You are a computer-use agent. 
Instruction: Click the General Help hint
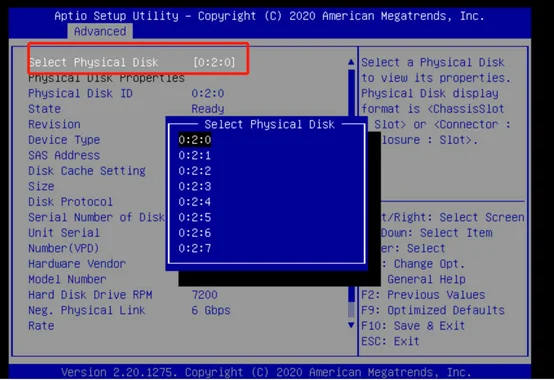coord(426,280)
